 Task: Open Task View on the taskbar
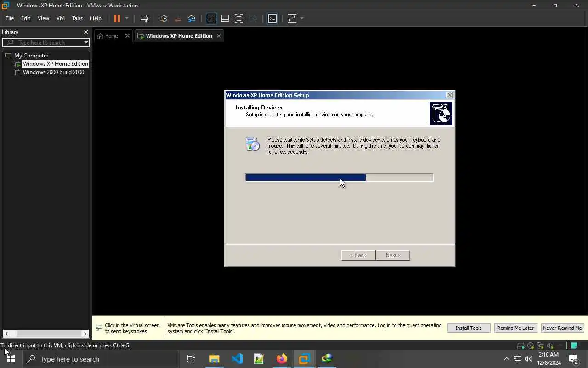coord(191,359)
